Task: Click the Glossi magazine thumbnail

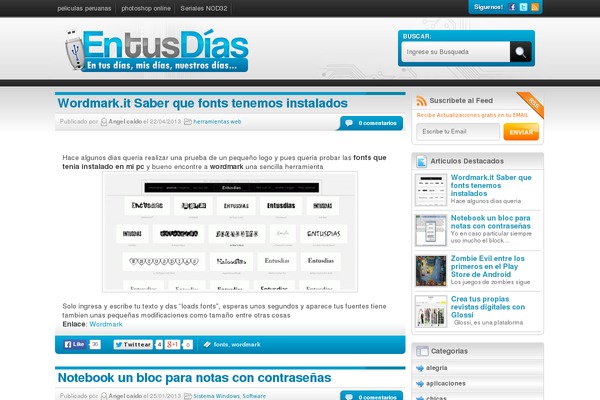Action: 431,311
